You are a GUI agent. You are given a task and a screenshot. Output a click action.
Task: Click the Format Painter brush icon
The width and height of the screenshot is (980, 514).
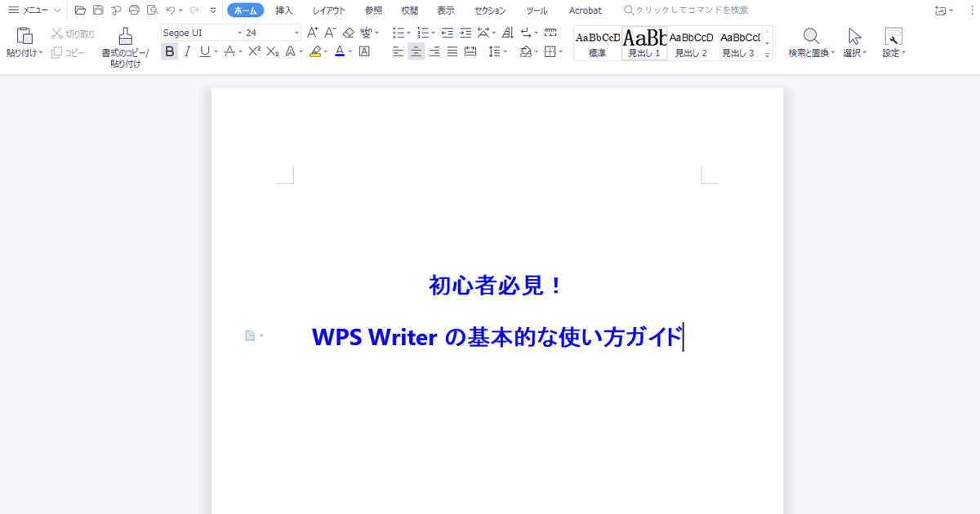tap(125, 37)
